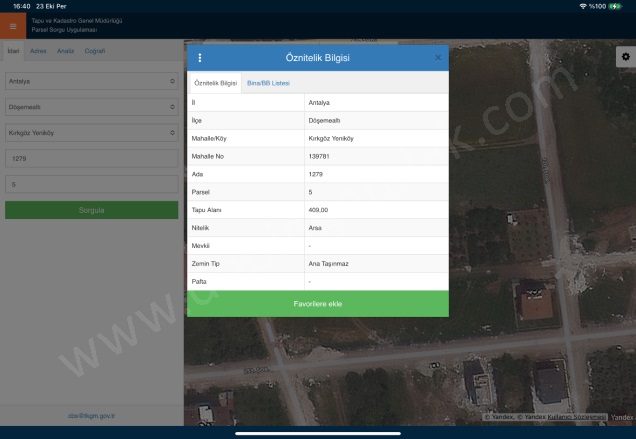636x439 pixels.
Task: Check the battery status icon
Action: [621, 6]
